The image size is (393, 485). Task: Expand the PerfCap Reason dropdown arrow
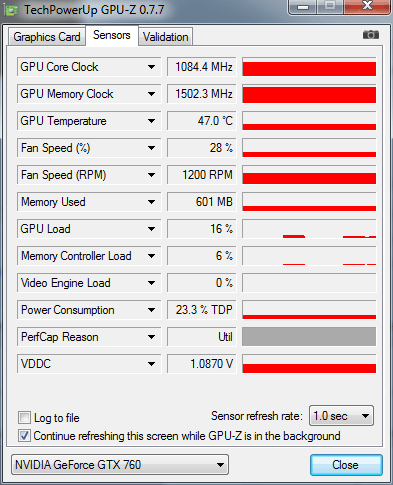pos(151,337)
